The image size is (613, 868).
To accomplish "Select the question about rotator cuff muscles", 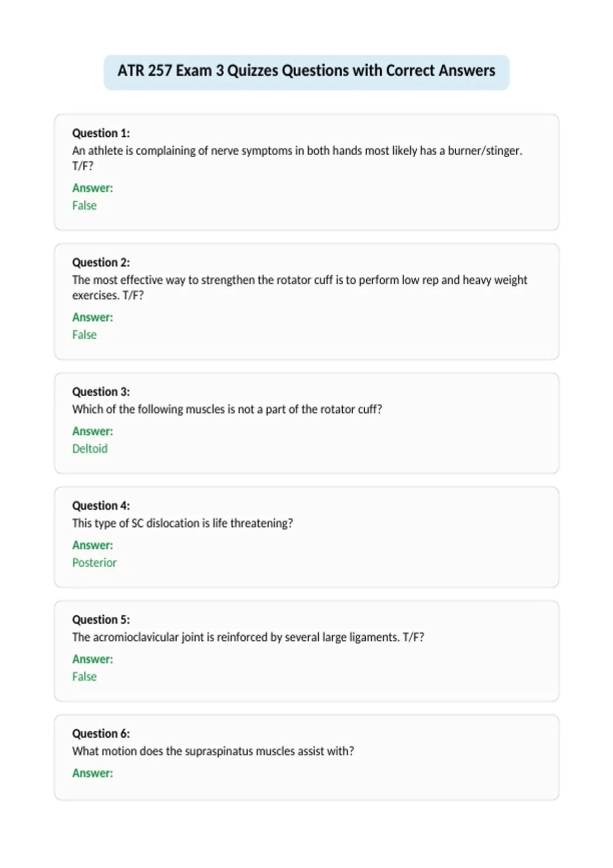I will 227,409.
